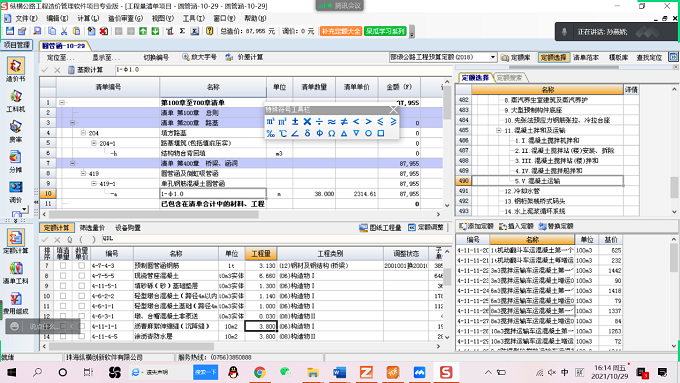Select the 定额计算 sidebar icon

click(16, 242)
